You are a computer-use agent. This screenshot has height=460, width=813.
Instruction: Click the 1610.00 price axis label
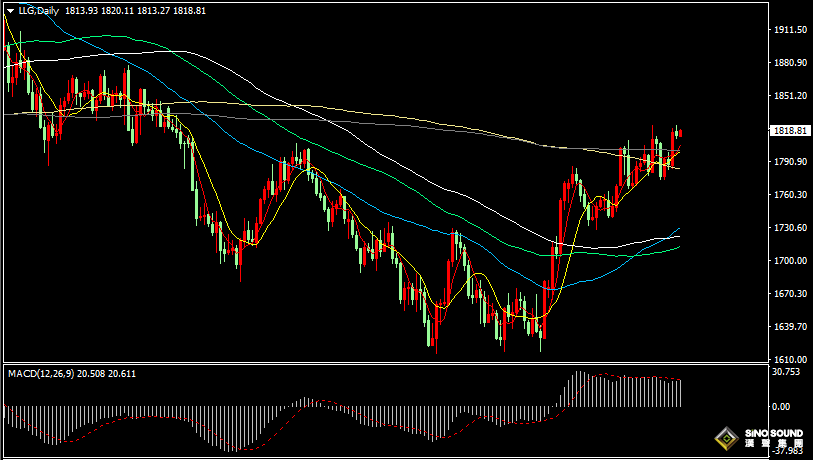[x=790, y=359]
